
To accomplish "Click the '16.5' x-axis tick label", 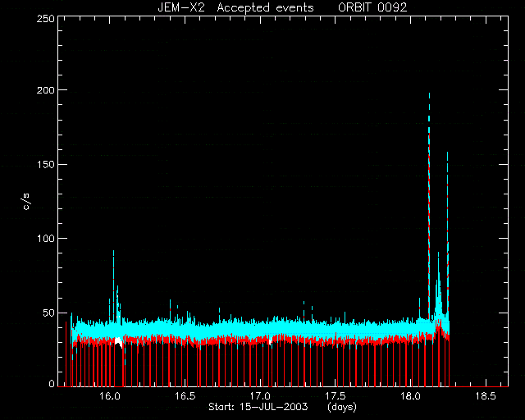I will pyautogui.click(x=185, y=396).
